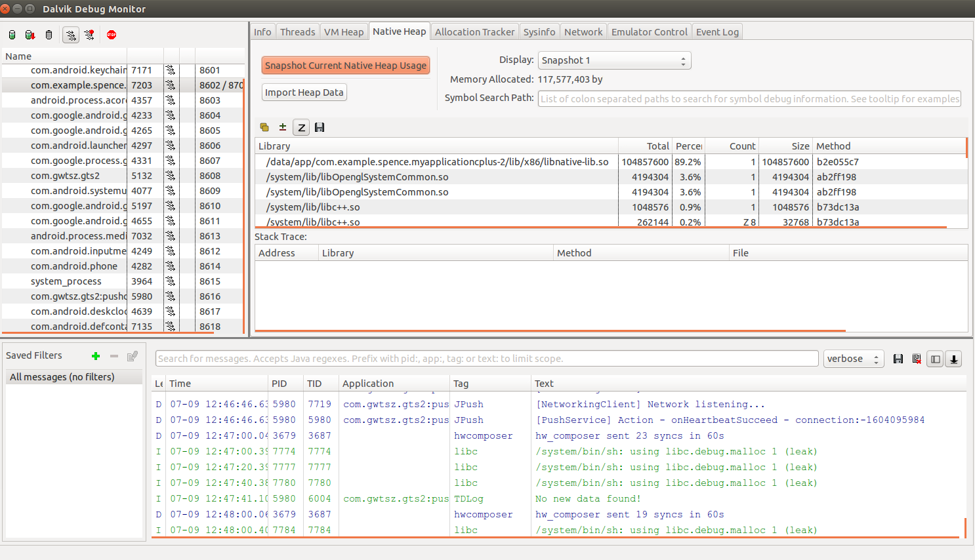
Task: Click Start Method Profiling icon
Action: click(89, 35)
